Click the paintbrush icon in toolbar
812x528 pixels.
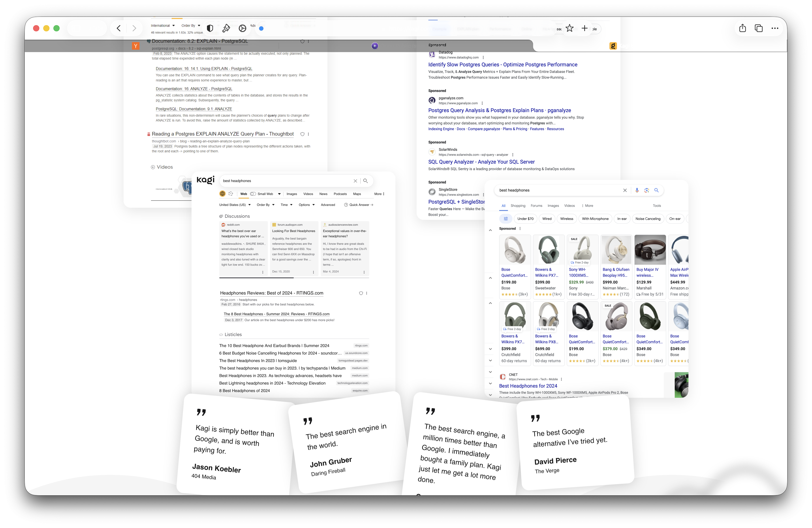(x=226, y=28)
